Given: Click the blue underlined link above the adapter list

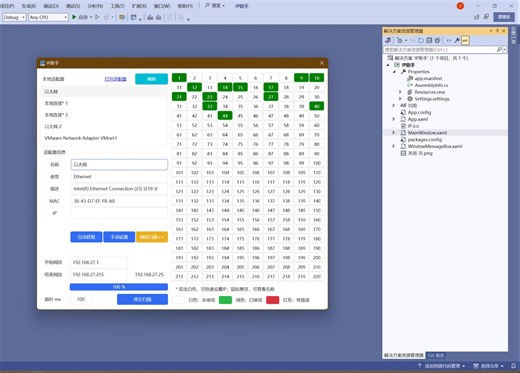Looking at the screenshot, I should point(115,79).
